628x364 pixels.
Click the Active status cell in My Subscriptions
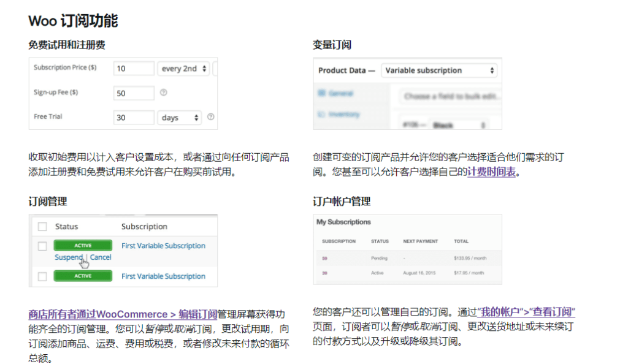377,273
